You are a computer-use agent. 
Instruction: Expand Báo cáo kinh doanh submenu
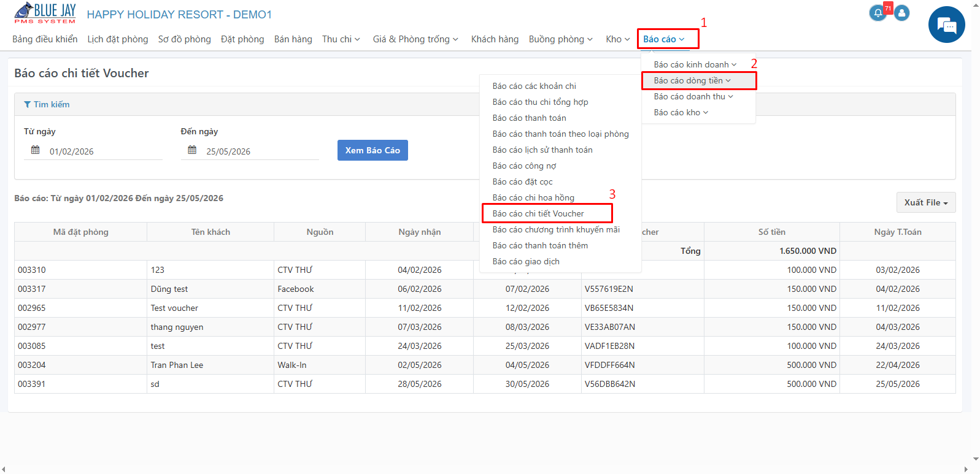click(695, 64)
